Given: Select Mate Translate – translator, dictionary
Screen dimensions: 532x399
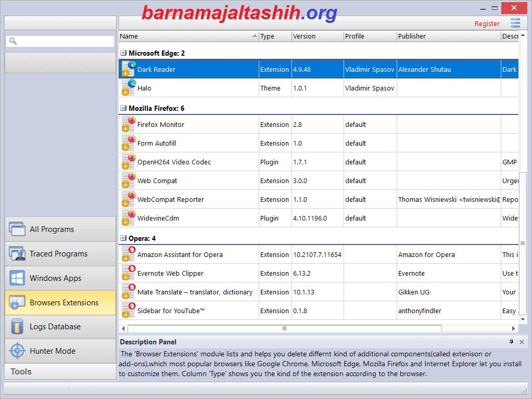Looking at the screenshot, I should pyautogui.click(x=195, y=292).
